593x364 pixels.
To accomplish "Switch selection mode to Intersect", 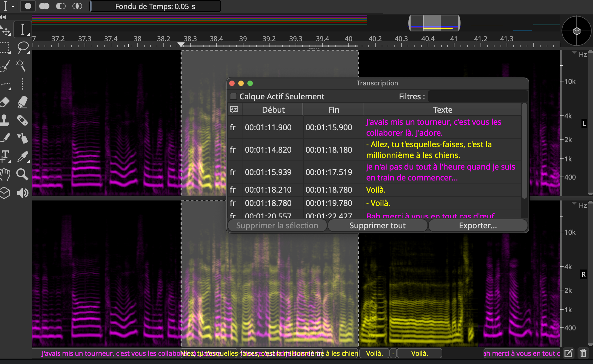I will [77, 6].
